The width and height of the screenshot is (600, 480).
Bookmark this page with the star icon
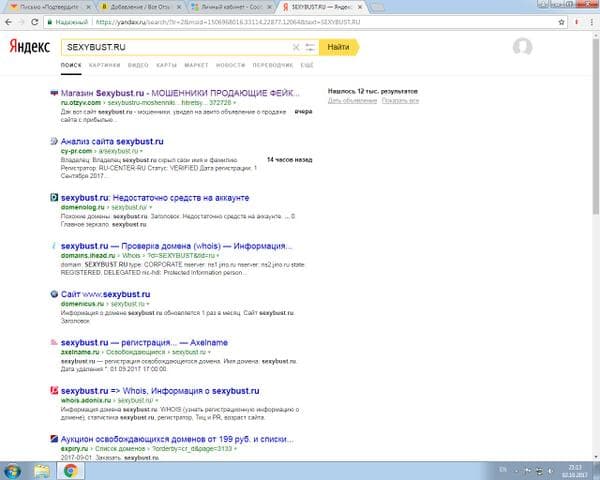pos(561,22)
